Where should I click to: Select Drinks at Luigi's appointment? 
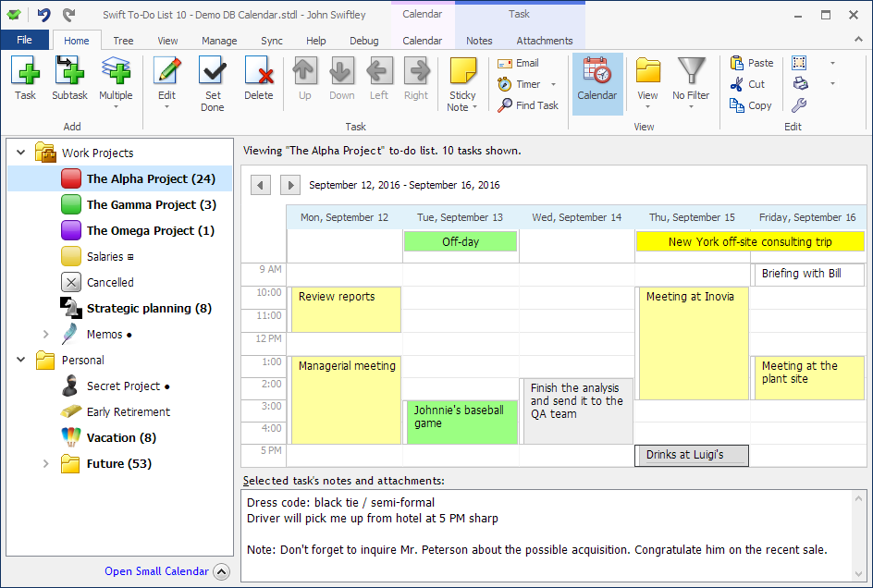692,455
